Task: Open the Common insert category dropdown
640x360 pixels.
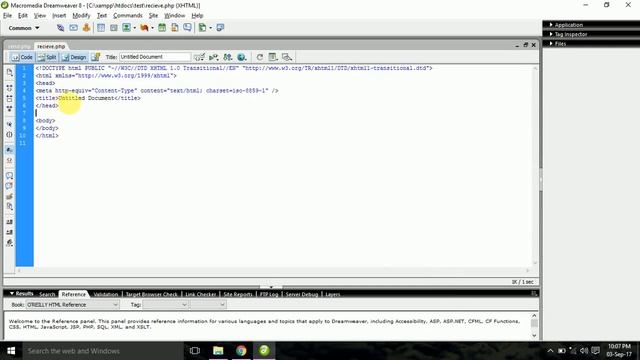Action: [24, 28]
